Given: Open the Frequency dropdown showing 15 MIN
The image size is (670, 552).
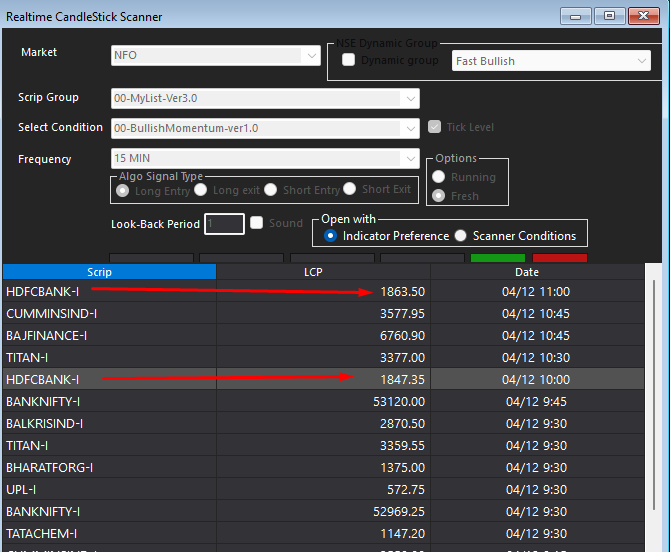Looking at the screenshot, I should (x=265, y=159).
